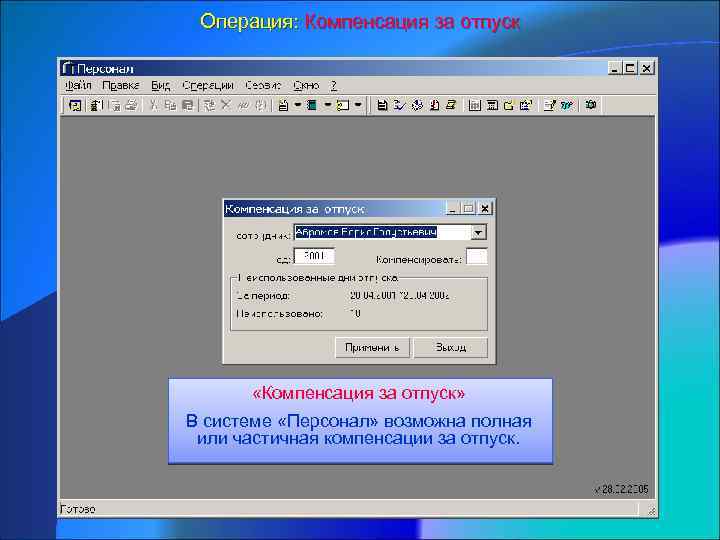Viewport: 720px width, 540px height.
Task: Click the grayed-out Paste icon
Action: coord(188,105)
